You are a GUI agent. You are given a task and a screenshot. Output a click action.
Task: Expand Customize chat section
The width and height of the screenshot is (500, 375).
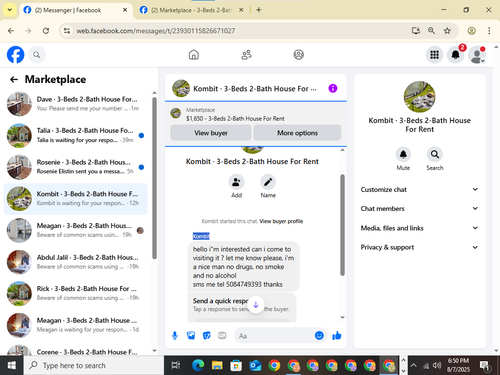point(419,189)
